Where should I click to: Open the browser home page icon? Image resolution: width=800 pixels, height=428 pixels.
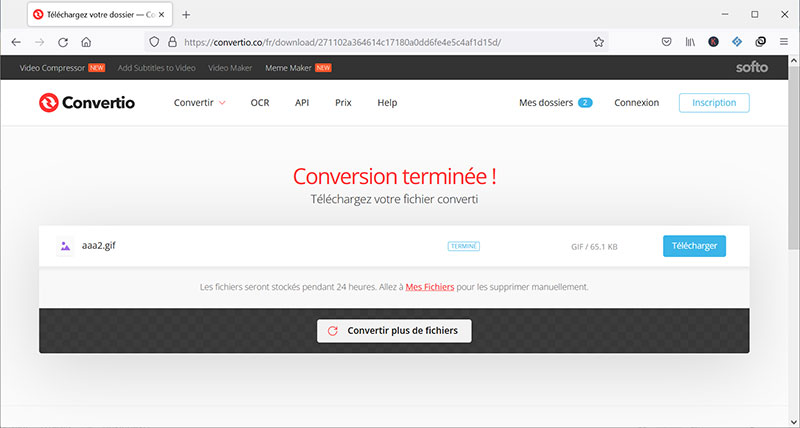click(x=86, y=42)
